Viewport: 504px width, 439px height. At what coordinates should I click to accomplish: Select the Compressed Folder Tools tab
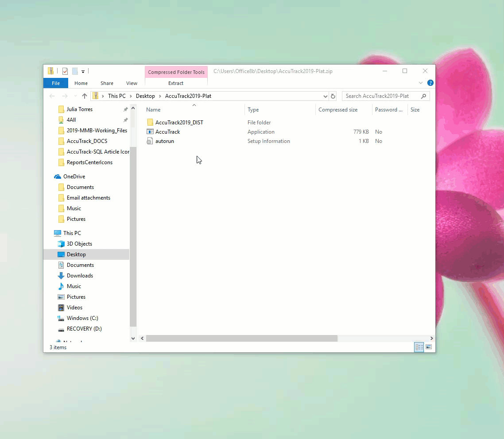pyautogui.click(x=176, y=72)
